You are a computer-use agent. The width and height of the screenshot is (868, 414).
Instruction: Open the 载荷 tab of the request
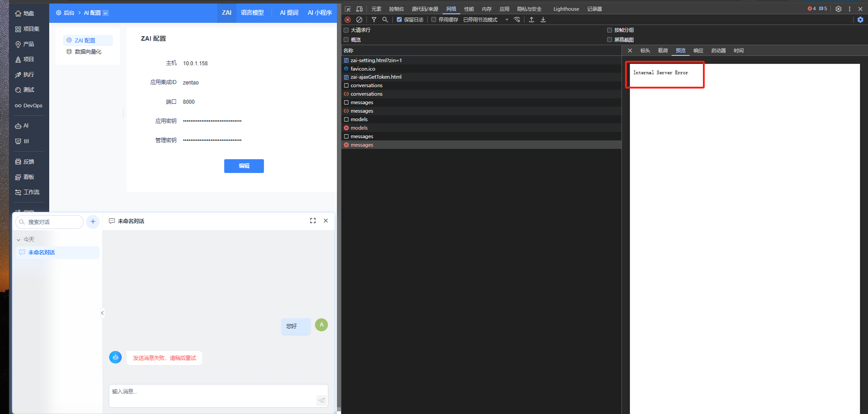click(663, 51)
